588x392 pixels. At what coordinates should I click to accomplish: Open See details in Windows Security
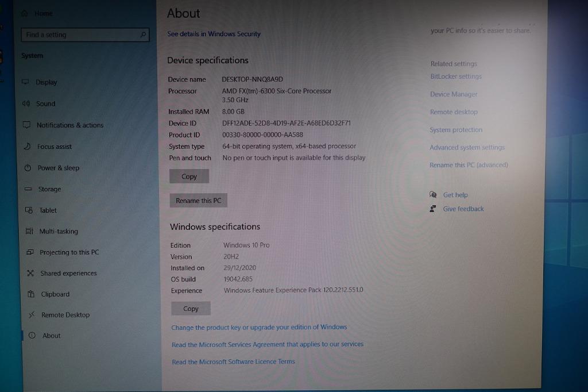214,34
